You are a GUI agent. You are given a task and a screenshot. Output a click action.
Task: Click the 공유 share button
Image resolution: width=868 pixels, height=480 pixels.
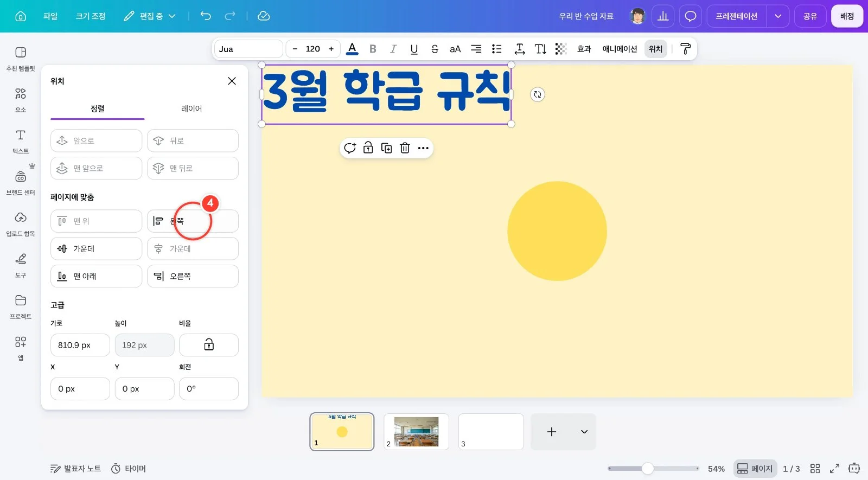pos(810,16)
